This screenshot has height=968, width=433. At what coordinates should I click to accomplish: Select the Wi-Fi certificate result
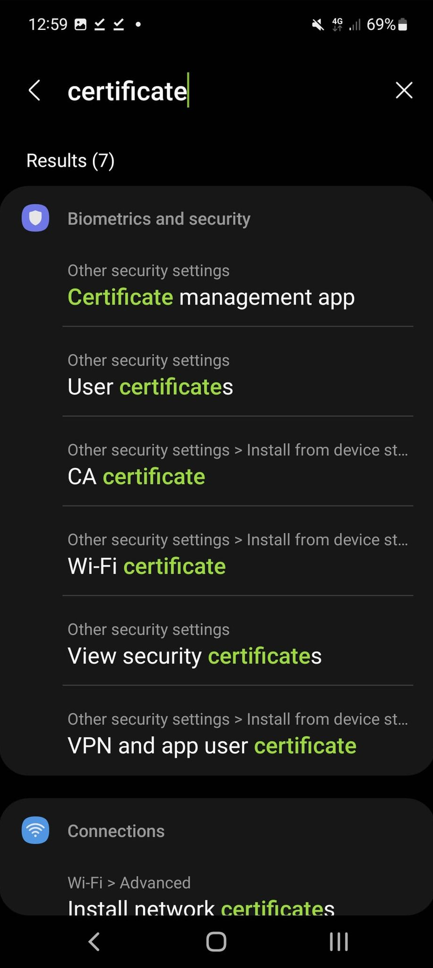pos(238,555)
